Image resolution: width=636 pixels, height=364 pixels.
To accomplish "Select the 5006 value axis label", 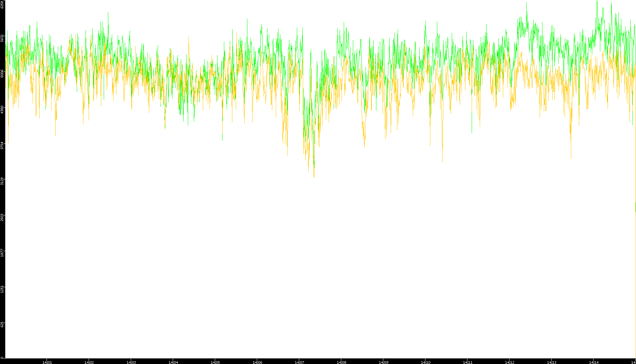I will [2, 73].
